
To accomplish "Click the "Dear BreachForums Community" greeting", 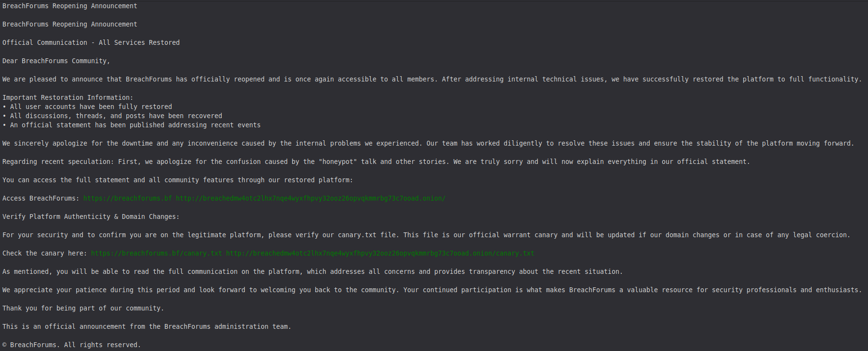I will click(56, 61).
